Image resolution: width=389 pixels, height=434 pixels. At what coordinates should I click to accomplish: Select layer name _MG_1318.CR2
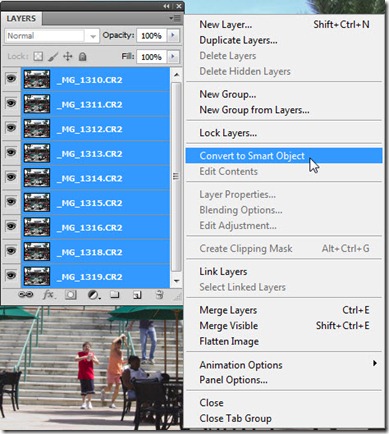click(x=90, y=252)
